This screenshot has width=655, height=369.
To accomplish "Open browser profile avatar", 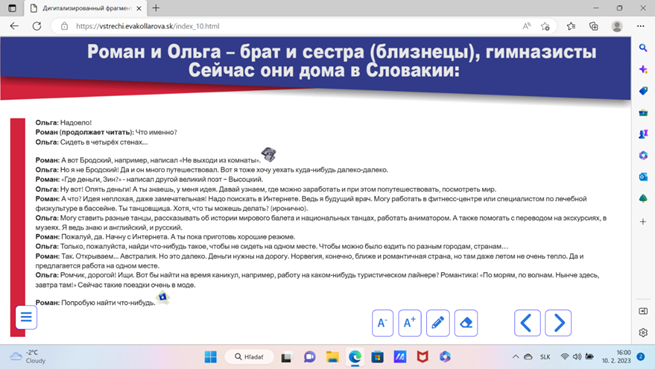I will pyautogui.click(x=617, y=26).
